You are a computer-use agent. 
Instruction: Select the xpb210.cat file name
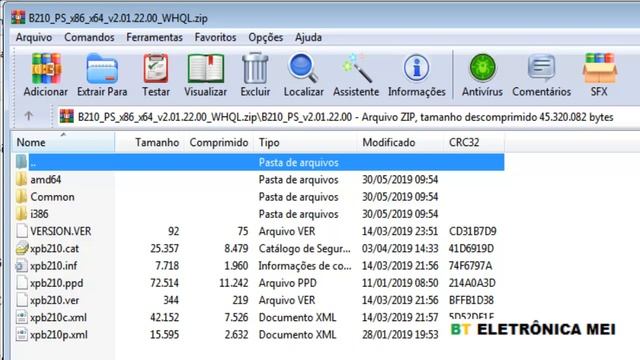coord(54,249)
